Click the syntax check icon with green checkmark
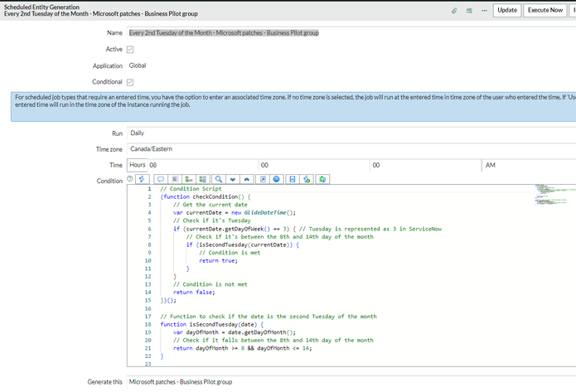The image size is (576, 392). tap(307, 179)
